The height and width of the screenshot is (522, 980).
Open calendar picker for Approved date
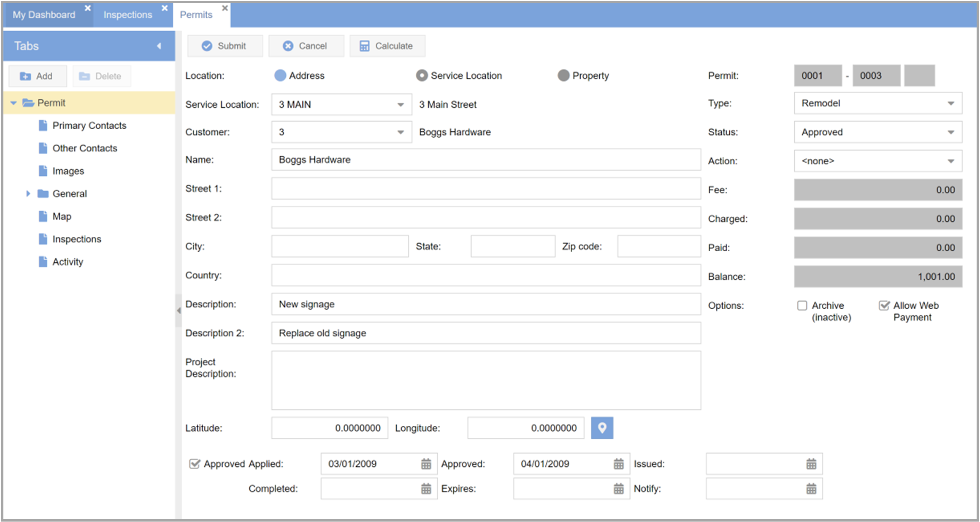(618, 464)
